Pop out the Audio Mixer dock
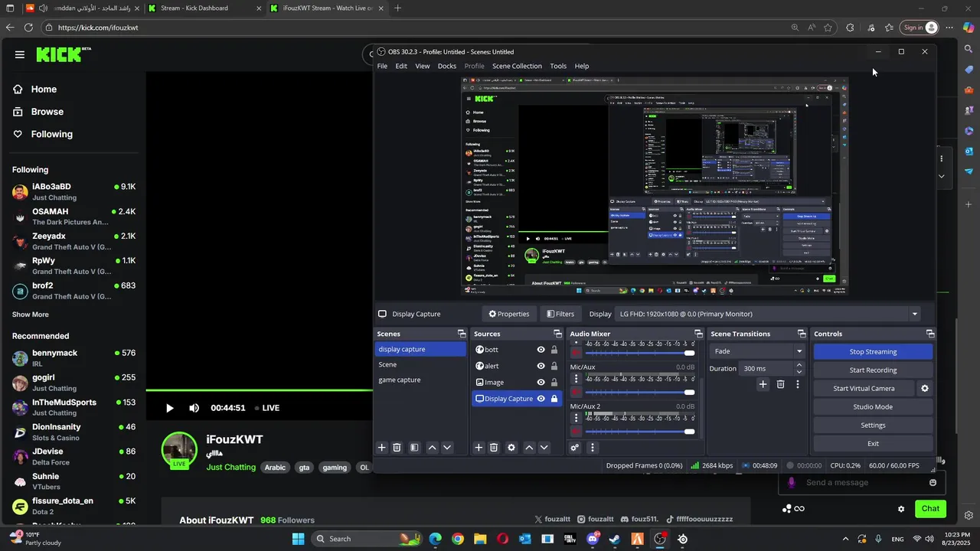This screenshot has width=980, height=551. (x=698, y=334)
